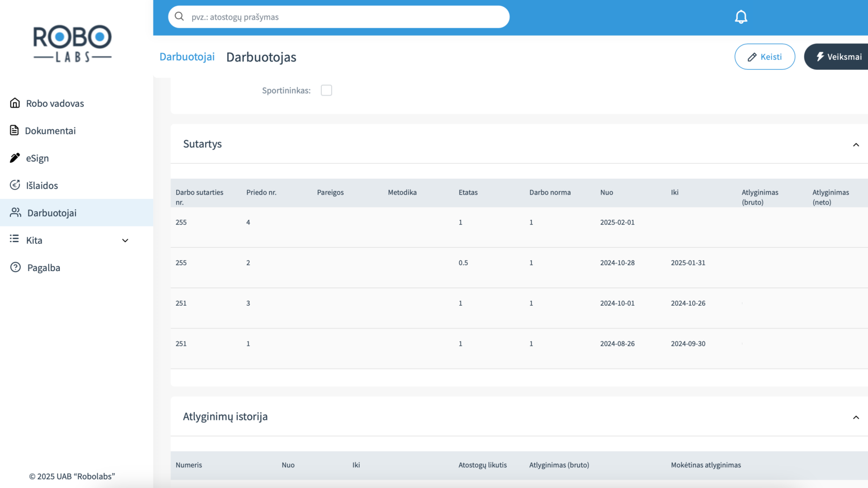Click 'Metodika' column header
Viewport: 868px width, 488px height.
tap(402, 193)
